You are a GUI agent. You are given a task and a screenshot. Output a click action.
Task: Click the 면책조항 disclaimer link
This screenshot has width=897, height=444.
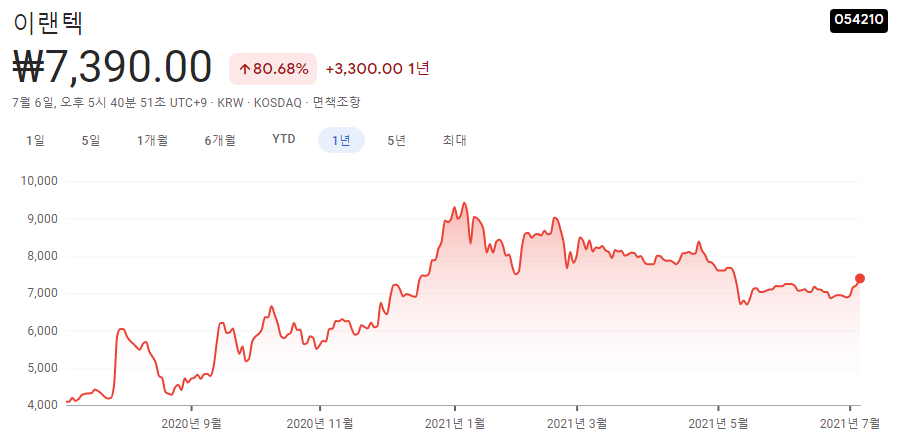[337, 103]
